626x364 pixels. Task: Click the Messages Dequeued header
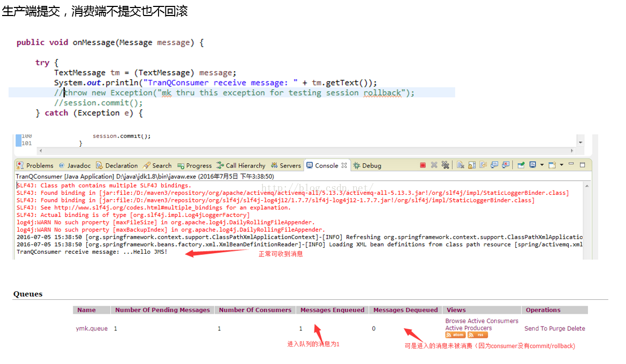405,310
